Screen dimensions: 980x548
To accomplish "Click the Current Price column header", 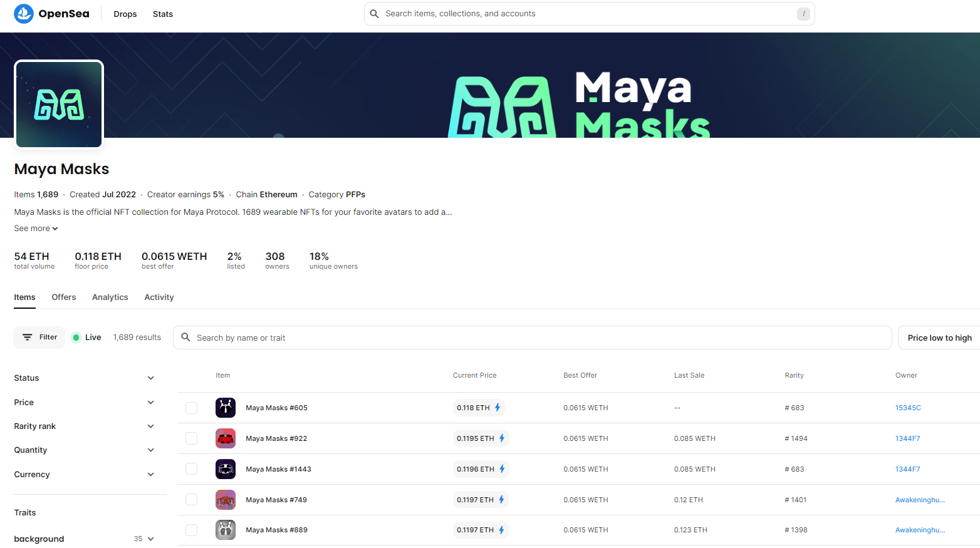I will coord(474,376).
